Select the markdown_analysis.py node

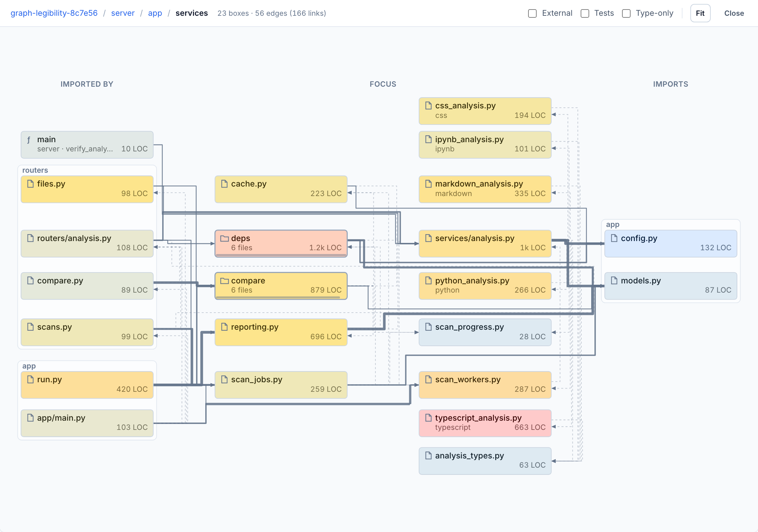[x=485, y=189]
